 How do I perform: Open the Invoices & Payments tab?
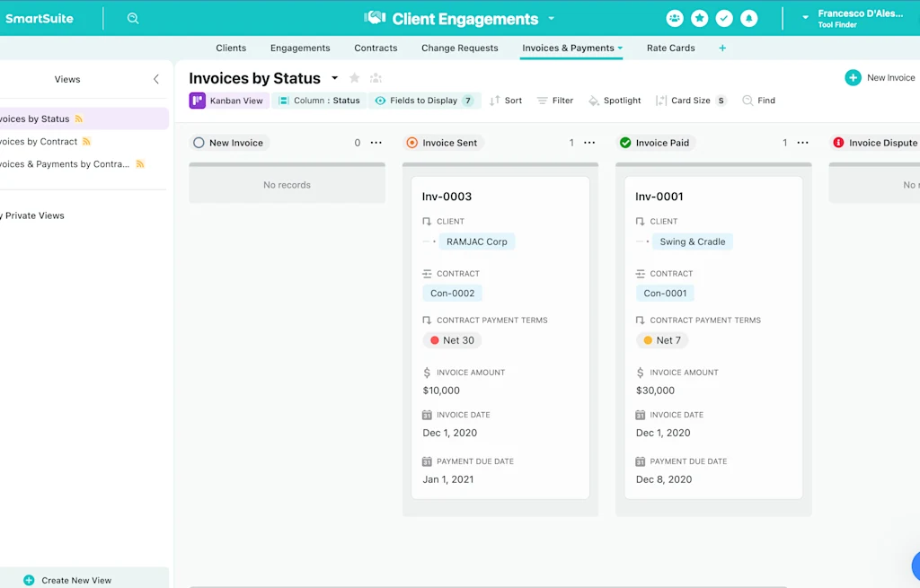tap(572, 48)
